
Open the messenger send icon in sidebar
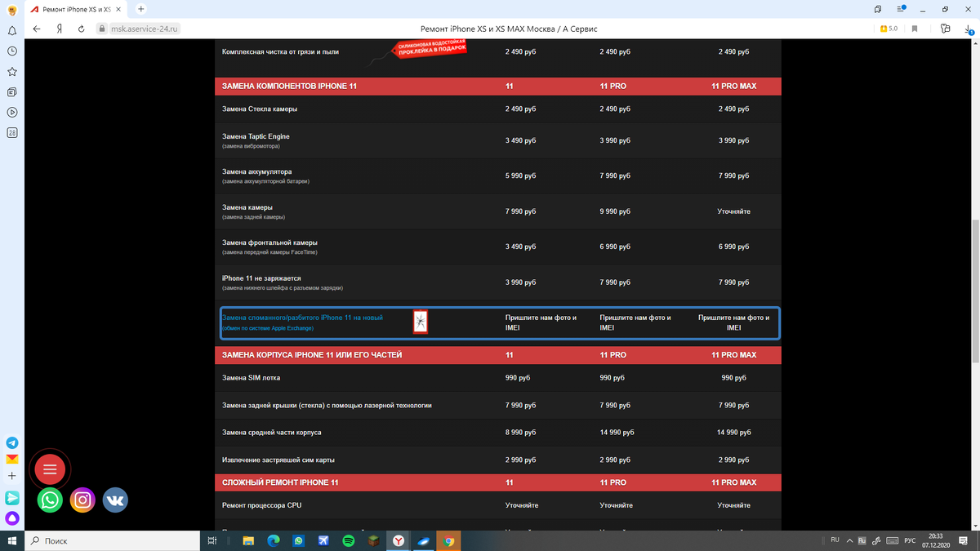coord(12,497)
